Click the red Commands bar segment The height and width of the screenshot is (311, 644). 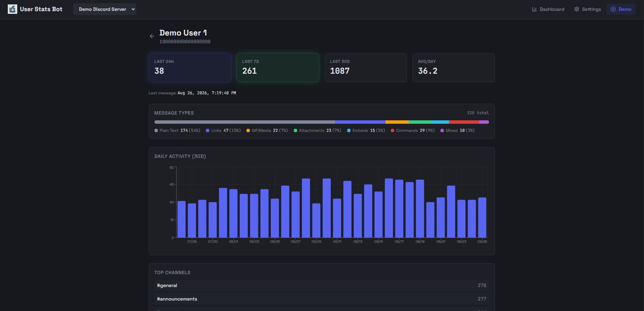pos(464,122)
